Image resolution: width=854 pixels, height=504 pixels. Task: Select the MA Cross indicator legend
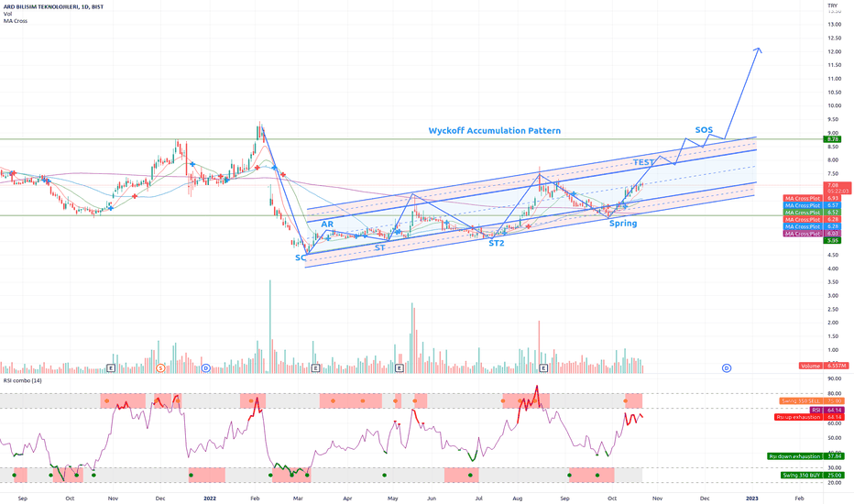[x=16, y=21]
